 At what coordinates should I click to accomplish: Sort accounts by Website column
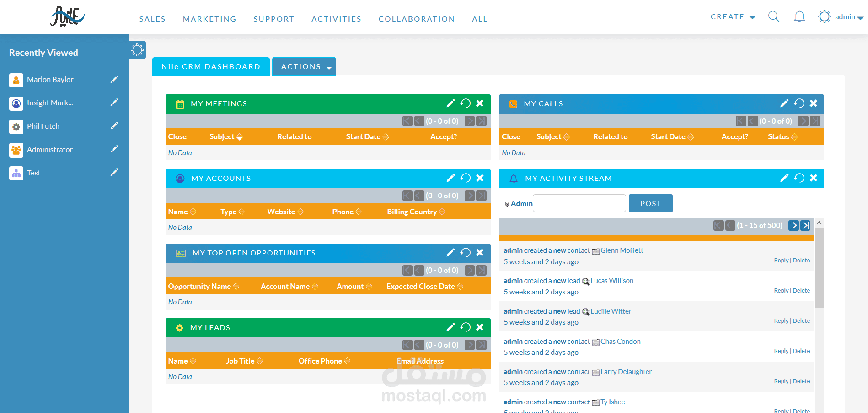(x=285, y=212)
